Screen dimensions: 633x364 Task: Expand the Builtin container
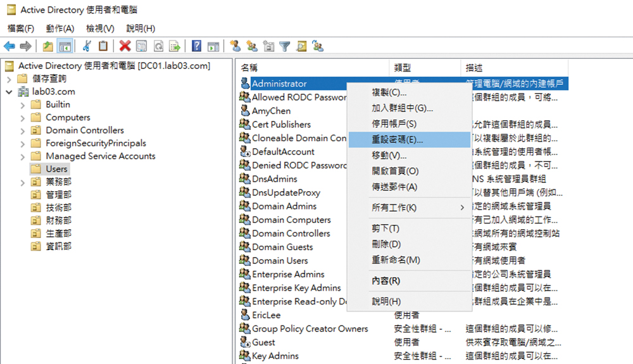(x=23, y=105)
